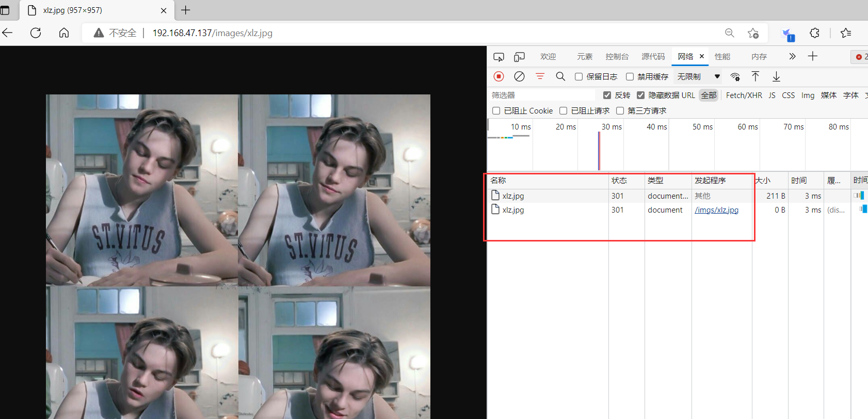
Task: Open the 无限制 throttling dropdown
Action: 699,76
